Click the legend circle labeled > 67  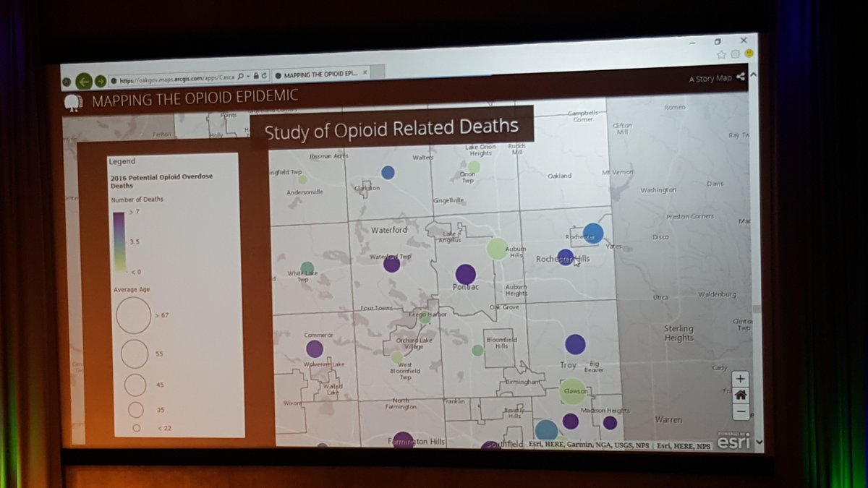point(133,316)
